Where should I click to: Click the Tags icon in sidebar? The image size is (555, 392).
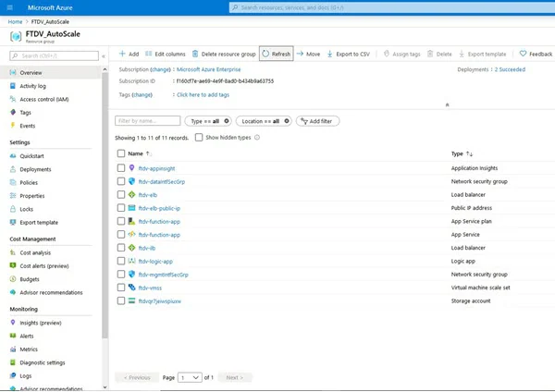13,112
